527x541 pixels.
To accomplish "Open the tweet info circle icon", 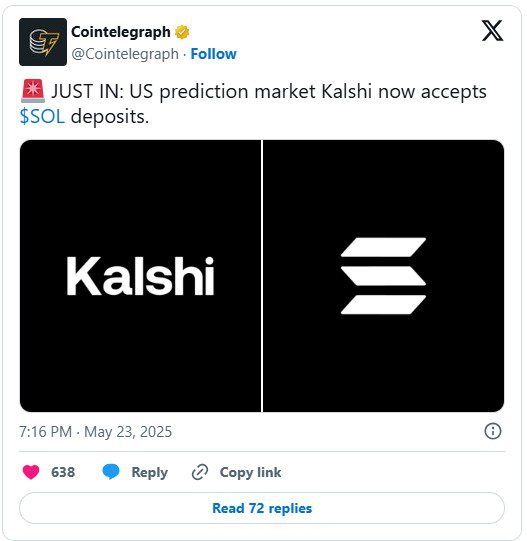I will point(492,431).
